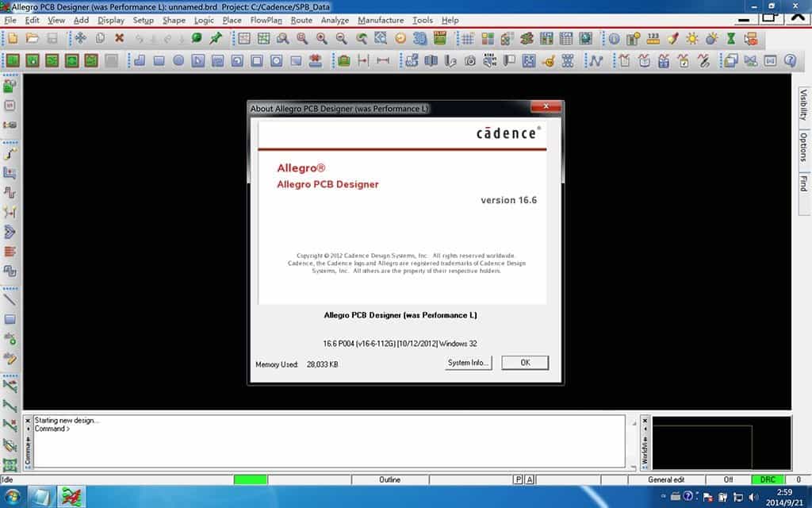
Task: Open the General edit mode dropdown
Action: [x=666, y=479]
